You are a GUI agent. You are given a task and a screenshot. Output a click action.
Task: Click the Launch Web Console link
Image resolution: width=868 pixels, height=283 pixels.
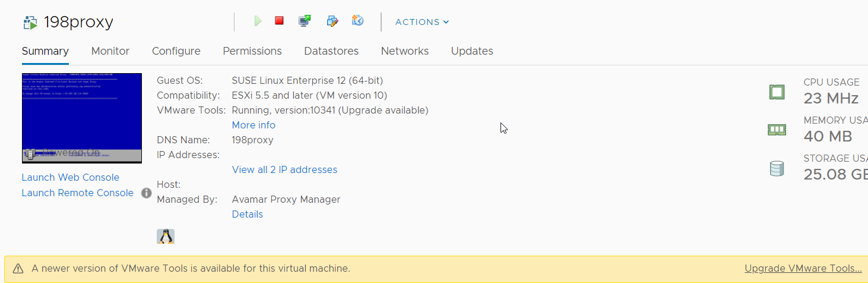pyautogui.click(x=71, y=177)
